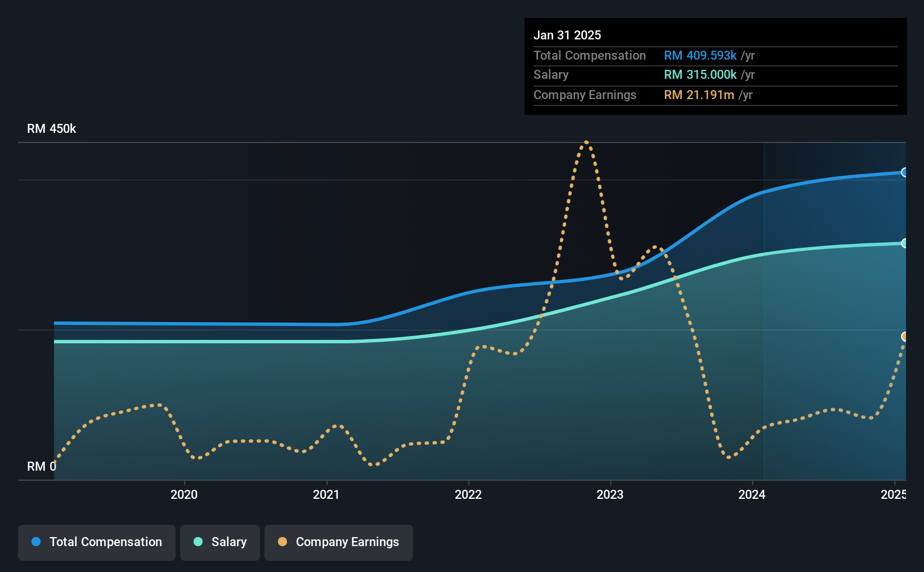924x572 pixels.
Task: Click the Jan 31 2025 tooltip date
Action: point(567,35)
